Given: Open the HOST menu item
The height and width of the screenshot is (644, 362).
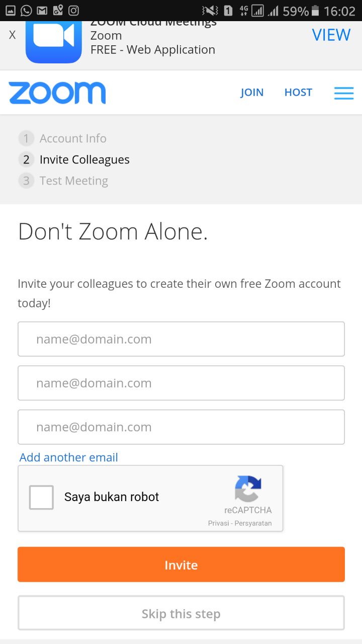Looking at the screenshot, I should [298, 93].
